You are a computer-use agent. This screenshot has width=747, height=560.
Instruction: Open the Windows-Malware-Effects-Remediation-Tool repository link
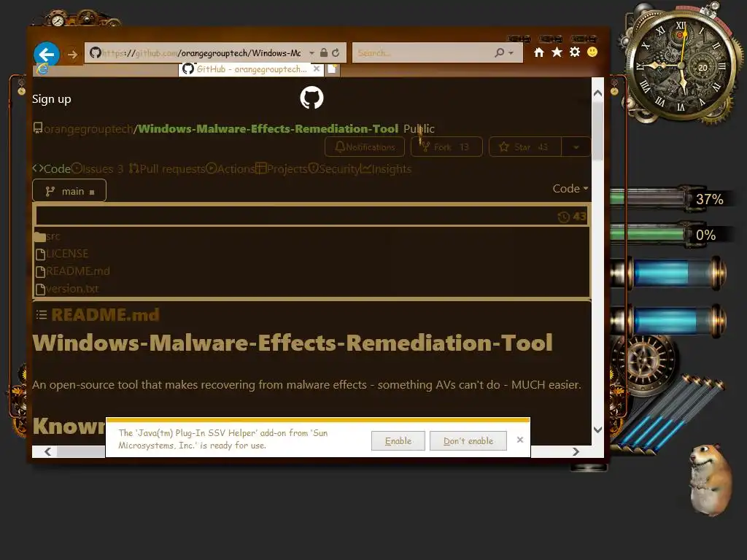coord(268,128)
